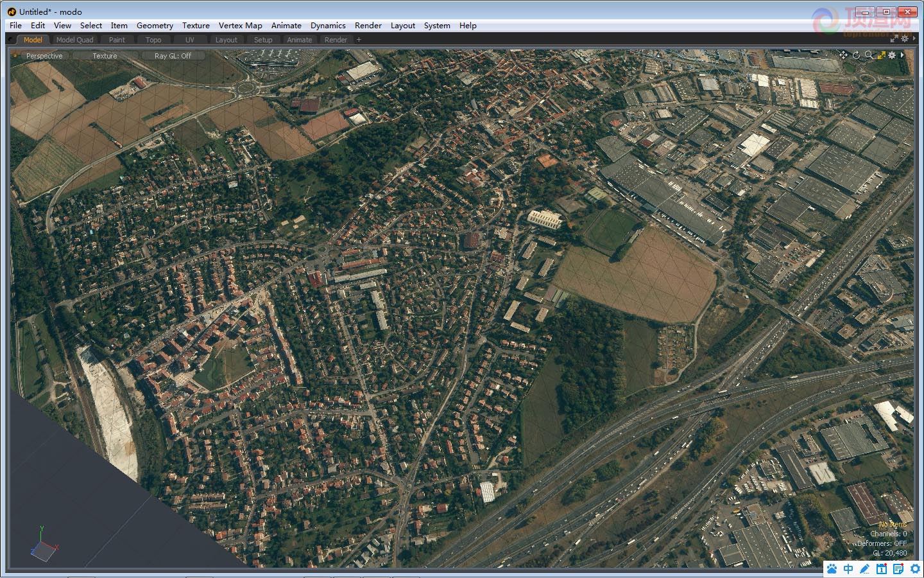Click the 'No Items' status text
The height and width of the screenshot is (578, 924).
click(893, 525)
